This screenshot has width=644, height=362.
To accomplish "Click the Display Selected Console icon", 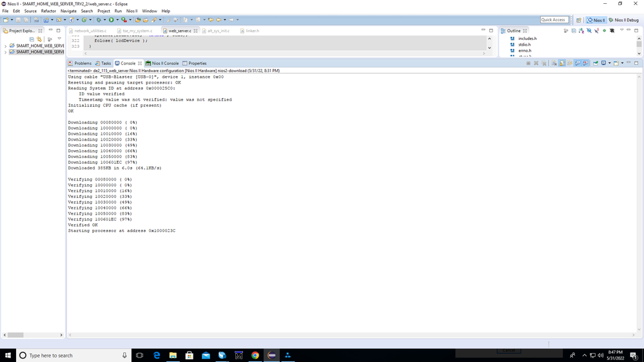I will [604, 63].
